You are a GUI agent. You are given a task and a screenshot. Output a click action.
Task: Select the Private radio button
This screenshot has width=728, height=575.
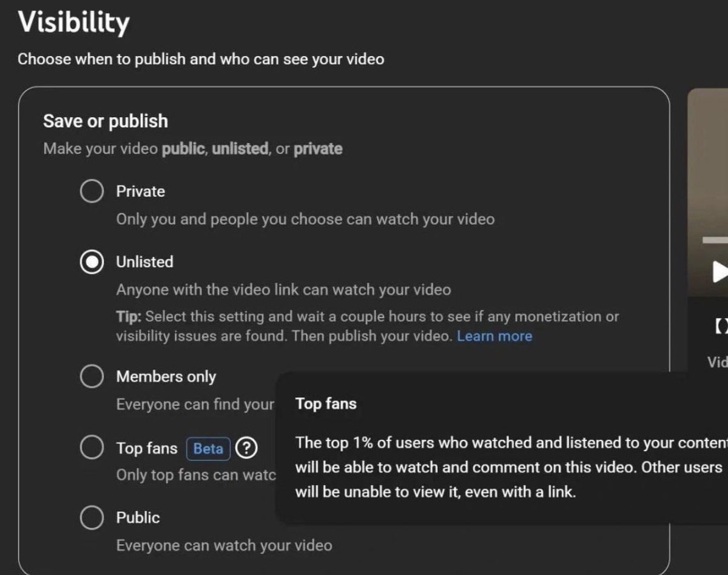tap(92, 192)
